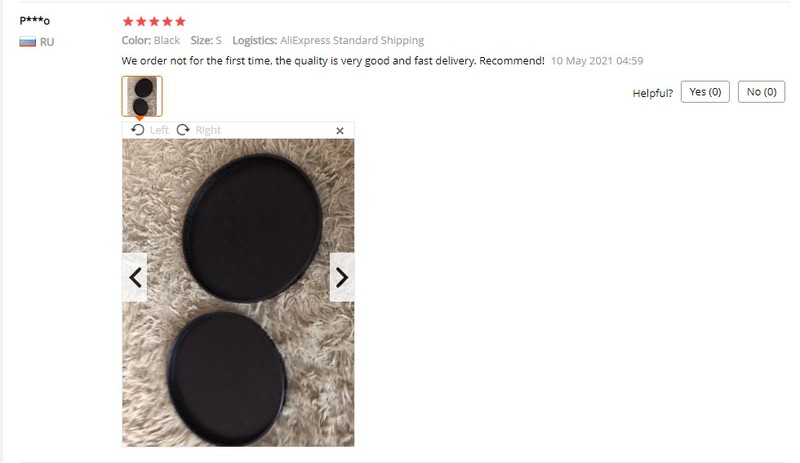Click the "Color: Black" attribute
The image size is (800, 463).
pos(151,40)
